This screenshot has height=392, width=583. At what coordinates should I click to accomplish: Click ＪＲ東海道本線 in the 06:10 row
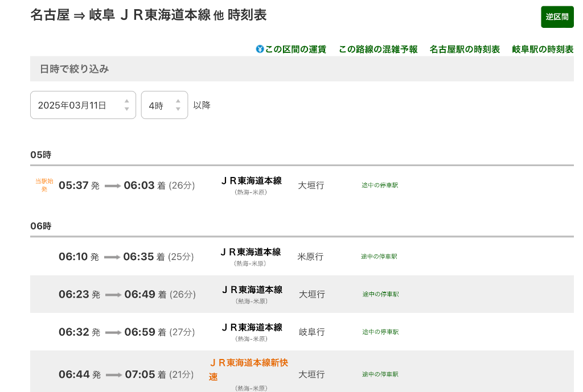pyautogui.click(x=251, y=252)
